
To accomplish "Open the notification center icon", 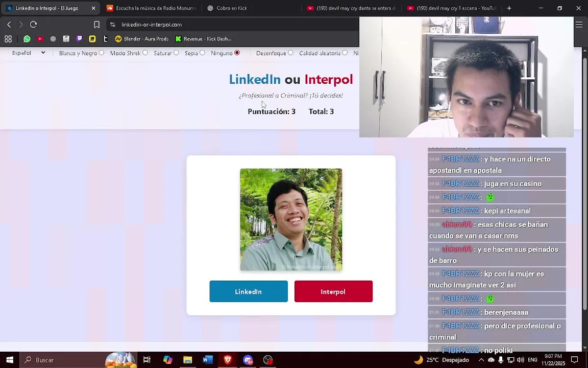I will tap(575, 360).
